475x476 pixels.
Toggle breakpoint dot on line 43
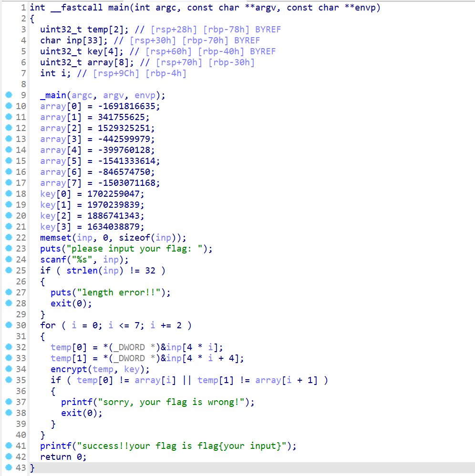tap(9, 467)
